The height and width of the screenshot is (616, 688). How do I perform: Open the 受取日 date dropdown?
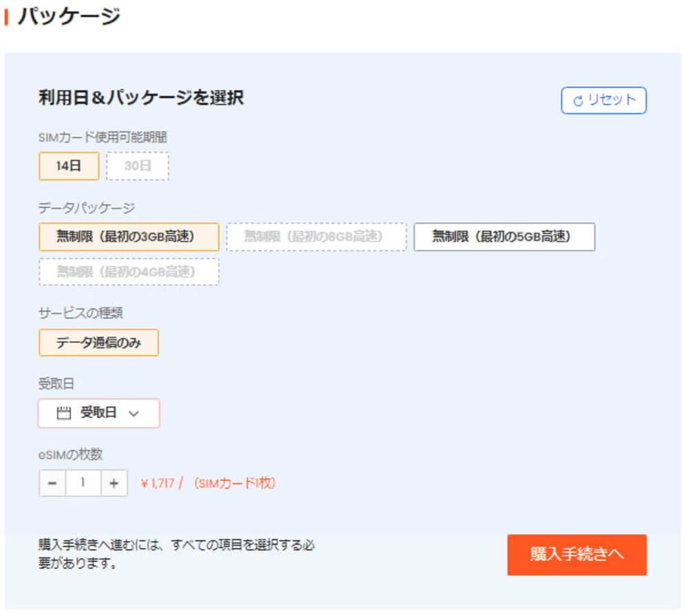tap(98, 413)
